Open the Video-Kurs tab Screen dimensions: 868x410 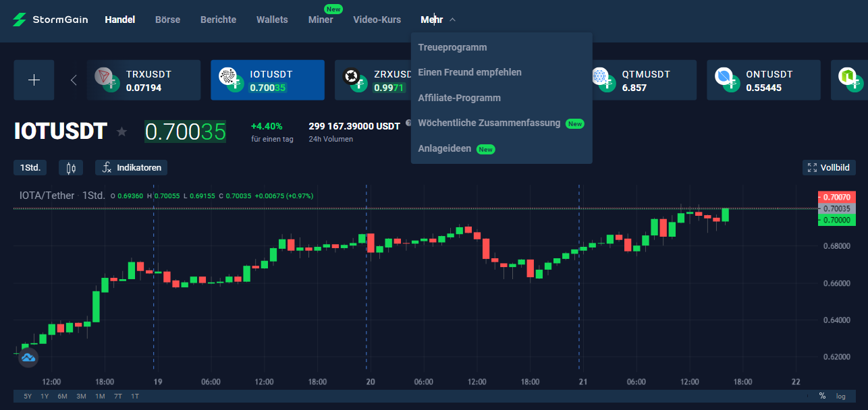click(x=377, y=20)
